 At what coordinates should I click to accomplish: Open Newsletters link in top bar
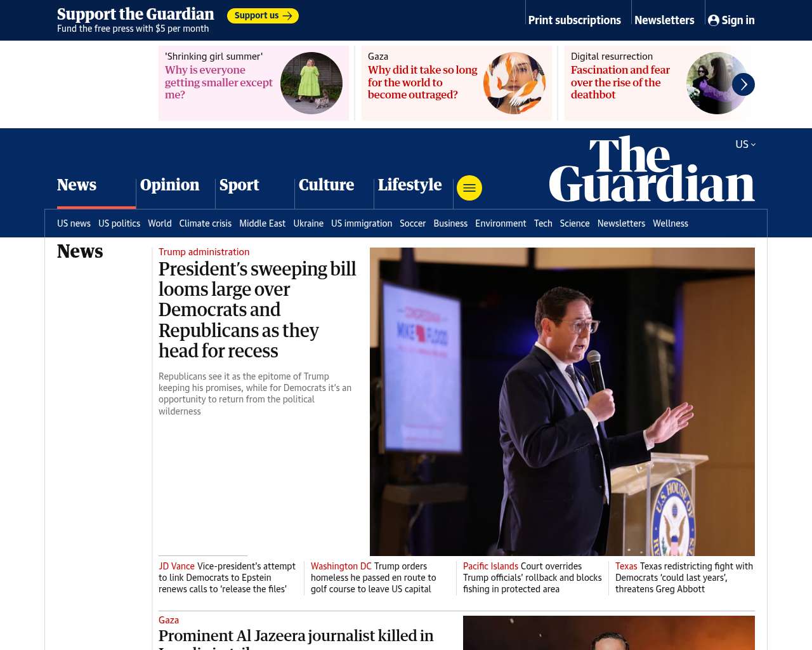pyautogui.click(x=664, y=20)
